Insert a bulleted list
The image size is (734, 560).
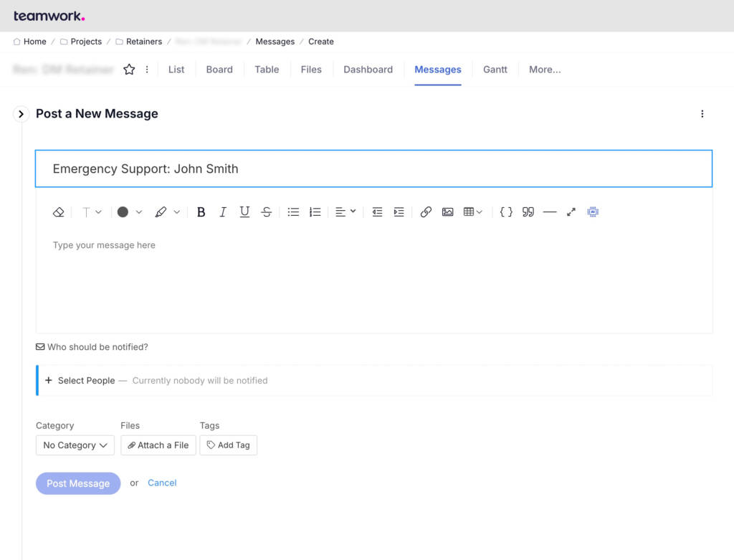pos(293,212)
